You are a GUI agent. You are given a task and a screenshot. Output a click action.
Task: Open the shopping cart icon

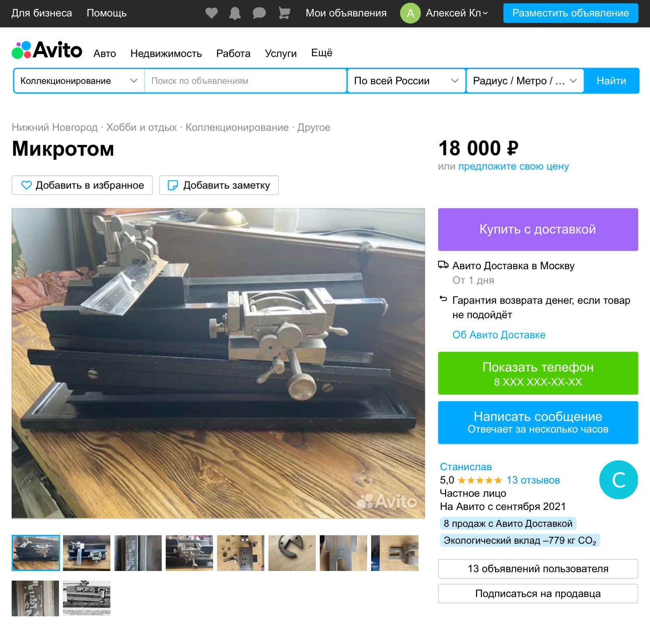284,13
